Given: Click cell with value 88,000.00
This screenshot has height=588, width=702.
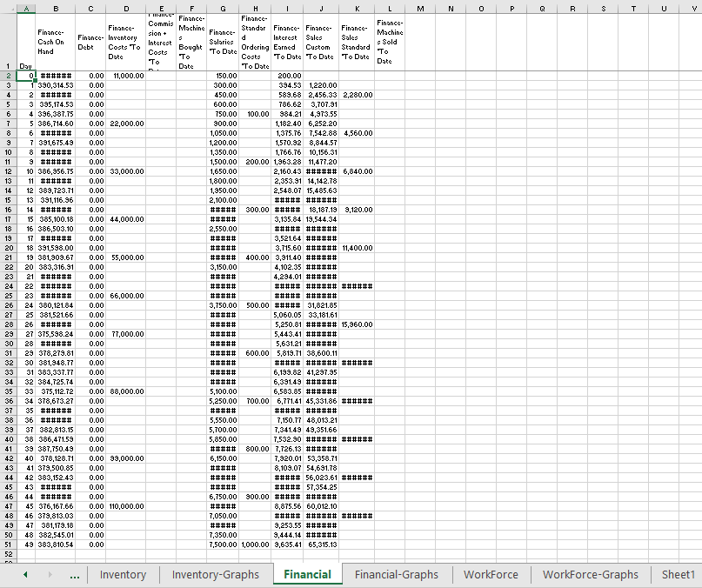Looking at the screenshot, I should tap(126, 391).
